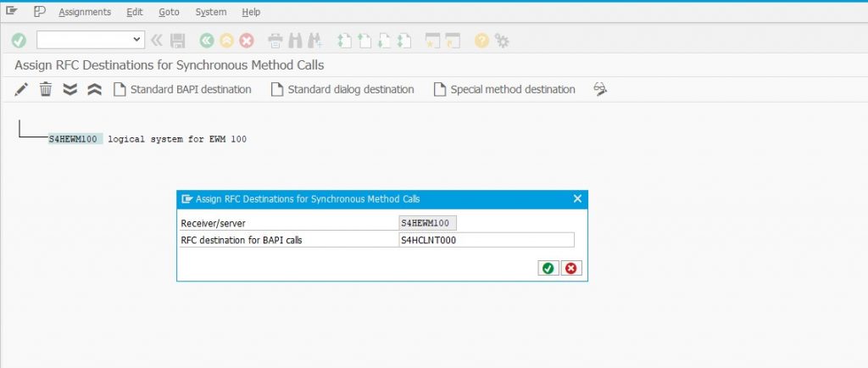Image resolution: width=868 pixels, height=368 pixels.
Task: Click the Print icon
Action: point(275,41)
